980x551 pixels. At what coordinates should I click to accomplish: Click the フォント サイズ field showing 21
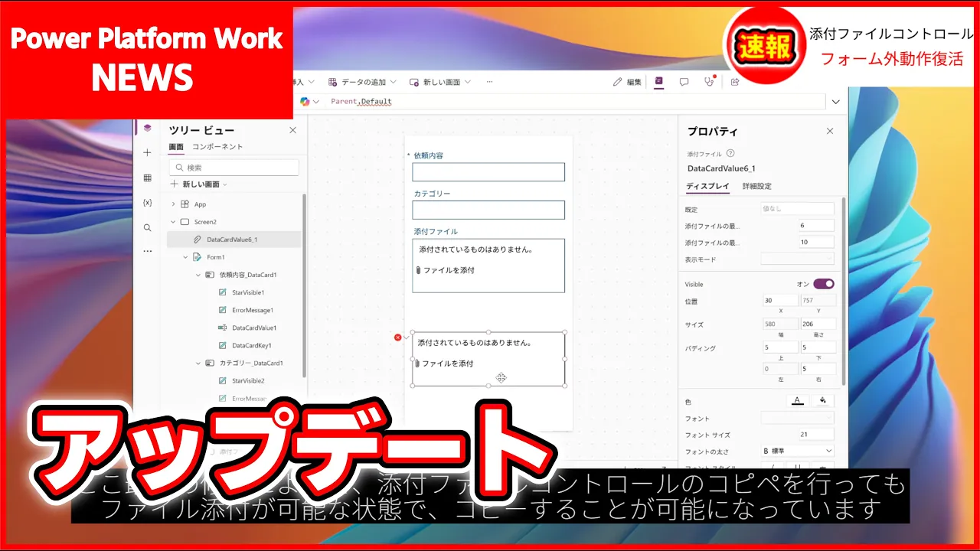tap(817, 434)
